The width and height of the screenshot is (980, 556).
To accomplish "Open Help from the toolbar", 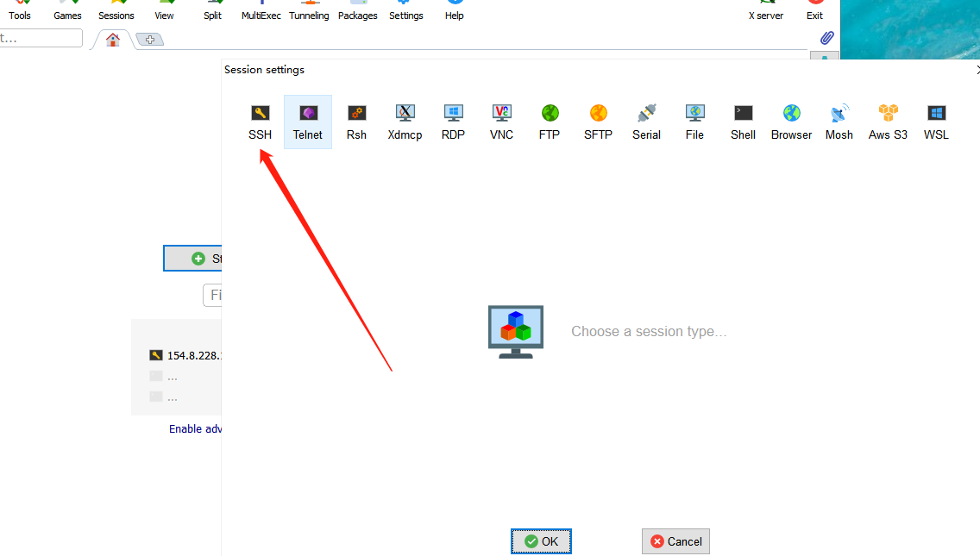I will (455, 11).
